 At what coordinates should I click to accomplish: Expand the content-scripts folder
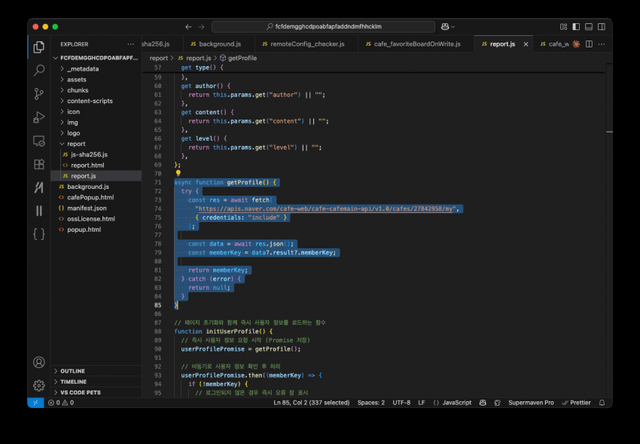coord(88,101)
